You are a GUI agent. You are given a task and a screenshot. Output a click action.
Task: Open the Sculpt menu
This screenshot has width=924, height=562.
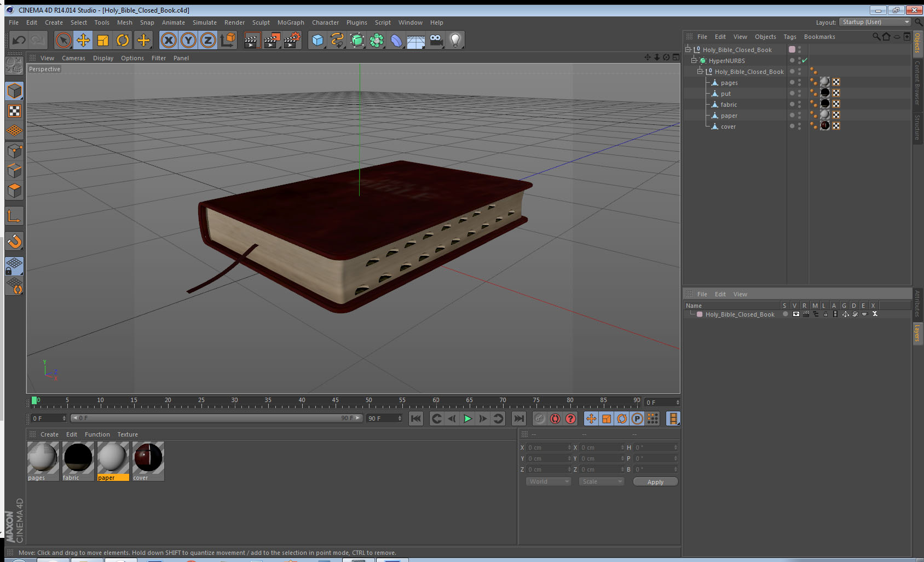pos(261,22)
